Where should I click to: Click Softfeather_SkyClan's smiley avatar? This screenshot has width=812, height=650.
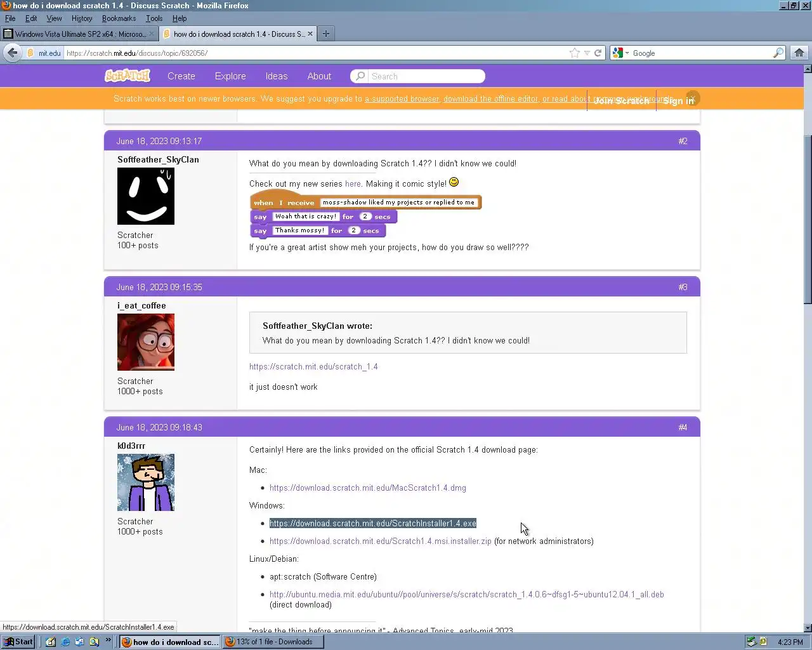pos(146,196)
